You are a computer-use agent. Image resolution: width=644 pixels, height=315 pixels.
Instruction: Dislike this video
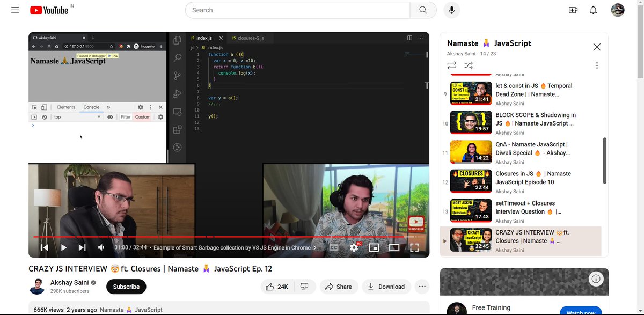(x=304, y=287)
